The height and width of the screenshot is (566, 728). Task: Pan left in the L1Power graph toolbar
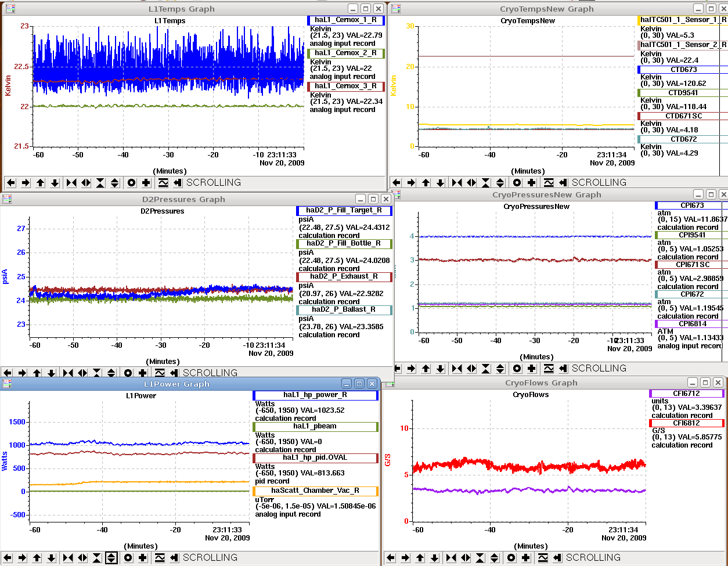pyautogui.click(x=8, y=557)
